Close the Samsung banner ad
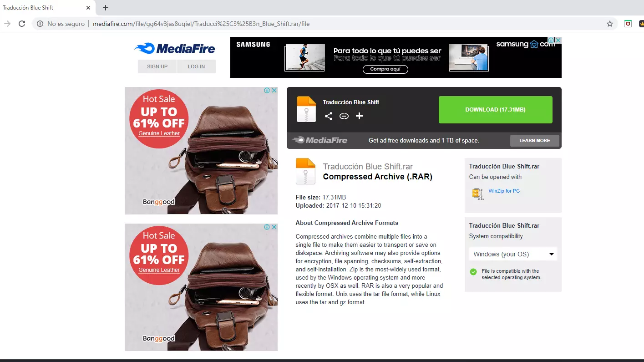The height and width of the screenshot is (362, 644). 558,40
